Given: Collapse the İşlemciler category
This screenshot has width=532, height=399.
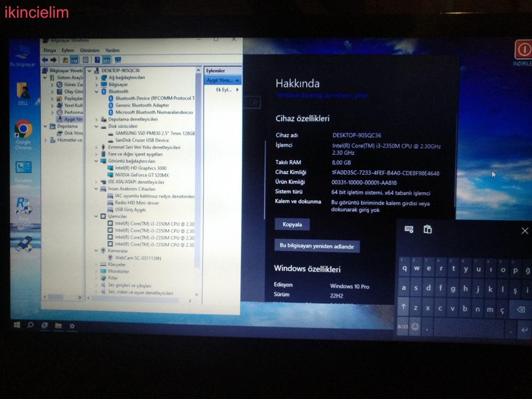Looking at the screenshot, I should 96,217.
